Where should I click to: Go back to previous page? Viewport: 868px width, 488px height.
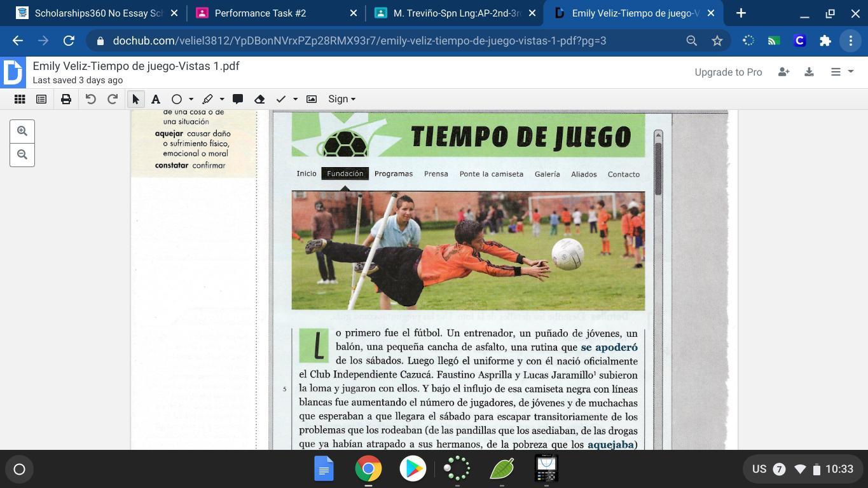(18, 41)
